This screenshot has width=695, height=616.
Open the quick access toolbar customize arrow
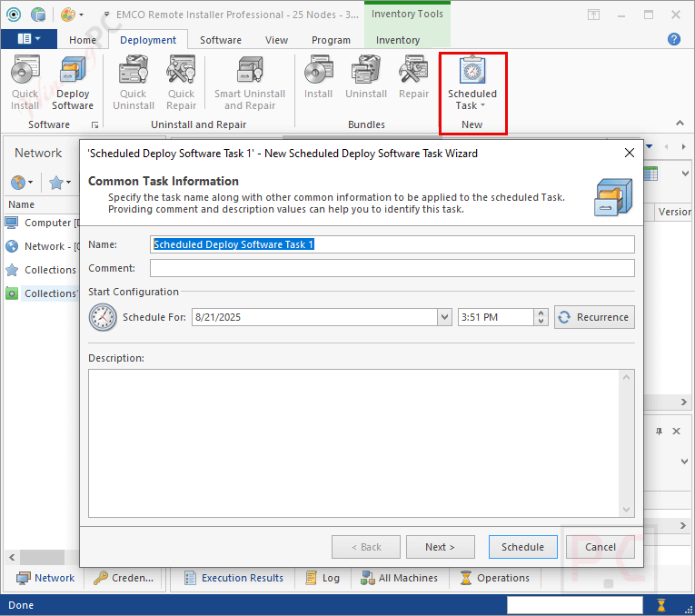click(106, 15)
